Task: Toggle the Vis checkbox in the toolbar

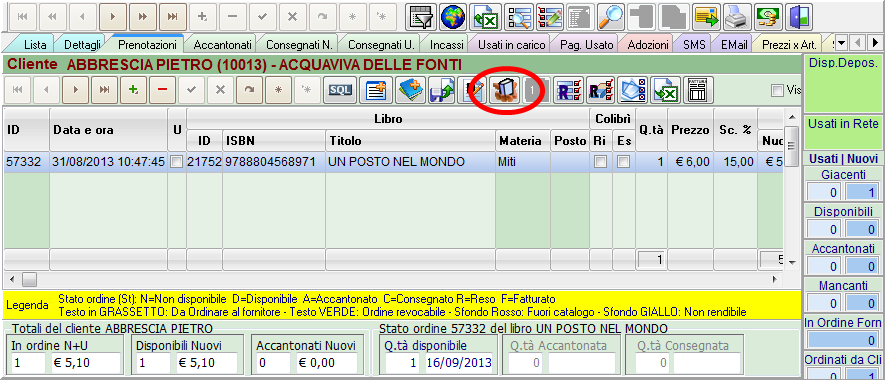Action: point(778,90)
